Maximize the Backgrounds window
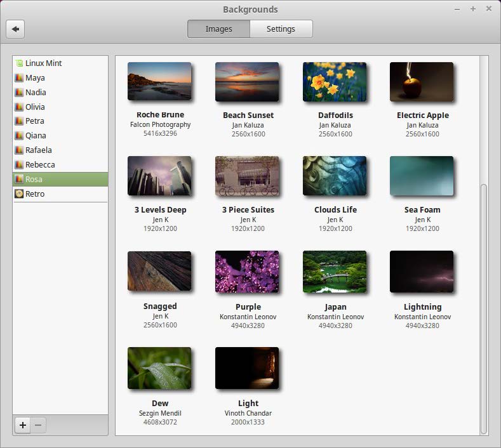Viewport: 501px width, 448px height. (473, 9)
